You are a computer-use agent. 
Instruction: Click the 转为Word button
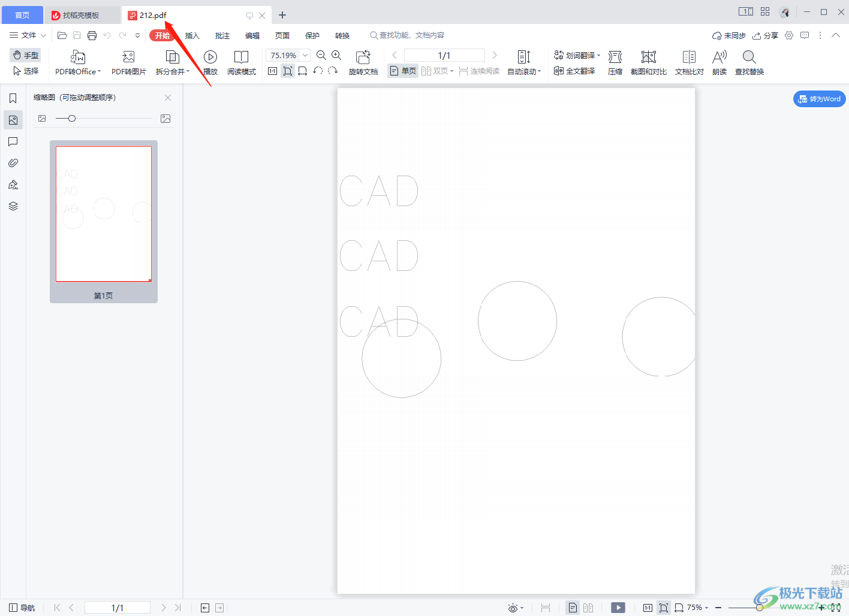(x=820, y=99)
